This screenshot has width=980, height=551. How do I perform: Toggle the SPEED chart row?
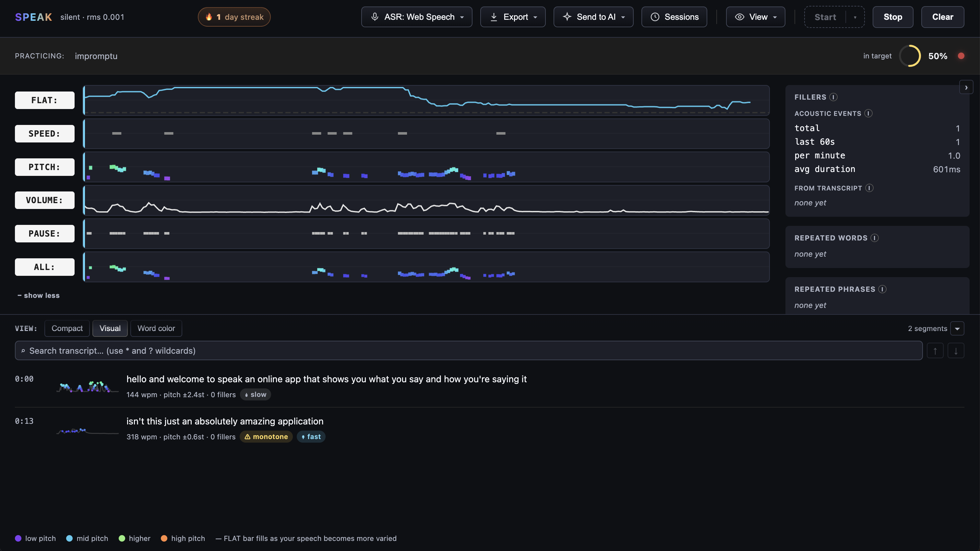click(x=44, y=134)
